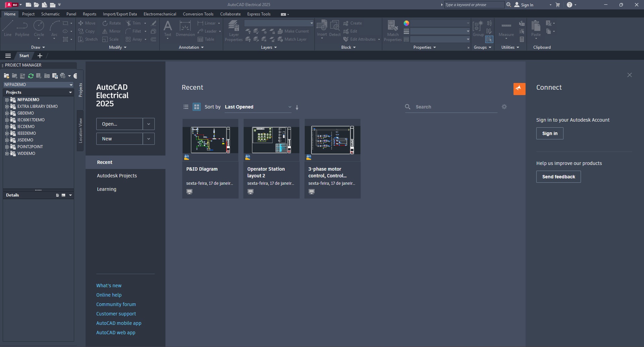The width and height of the screenshot is (644, 347).
Task: Click the Open... button
Action: tap(119, 124)
